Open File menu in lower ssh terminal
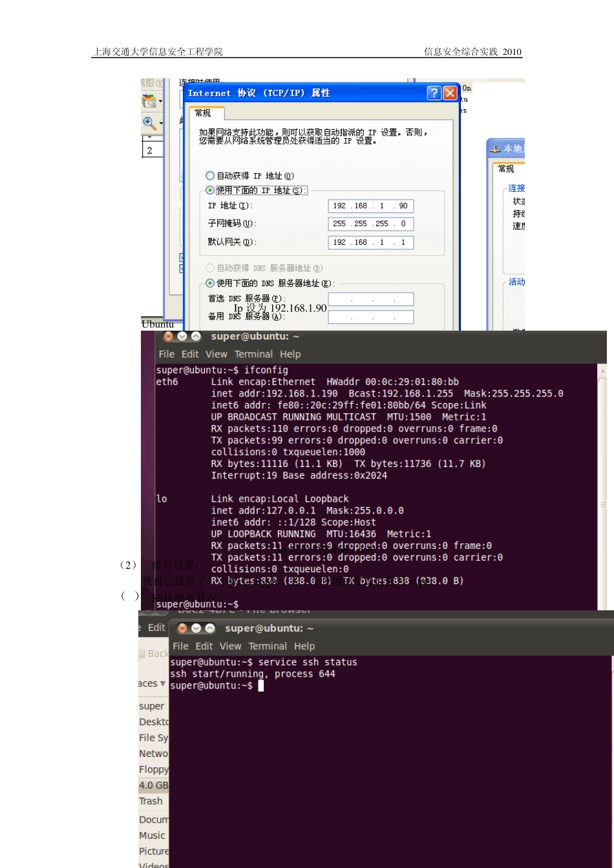 pos(181,646)
